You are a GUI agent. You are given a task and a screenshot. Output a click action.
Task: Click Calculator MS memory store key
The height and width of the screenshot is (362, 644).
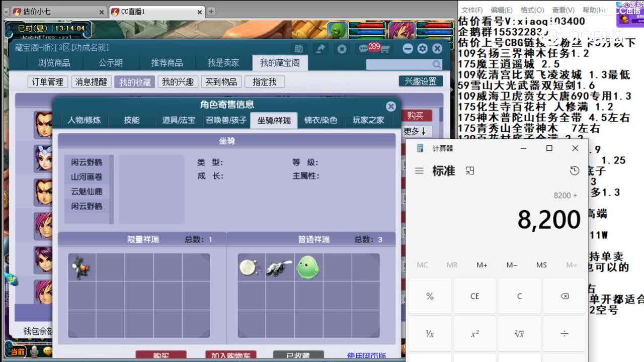coord(541,265)
